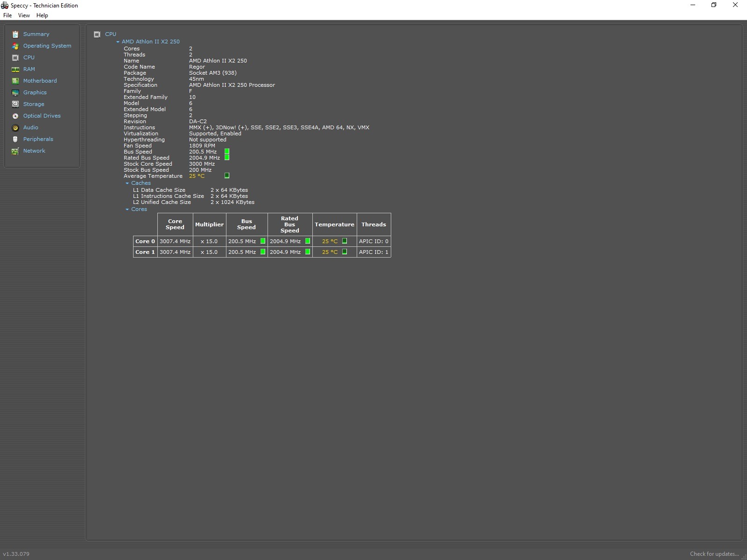
Task: Click the Audio speaker icon
Action: [x=15, y=127]
